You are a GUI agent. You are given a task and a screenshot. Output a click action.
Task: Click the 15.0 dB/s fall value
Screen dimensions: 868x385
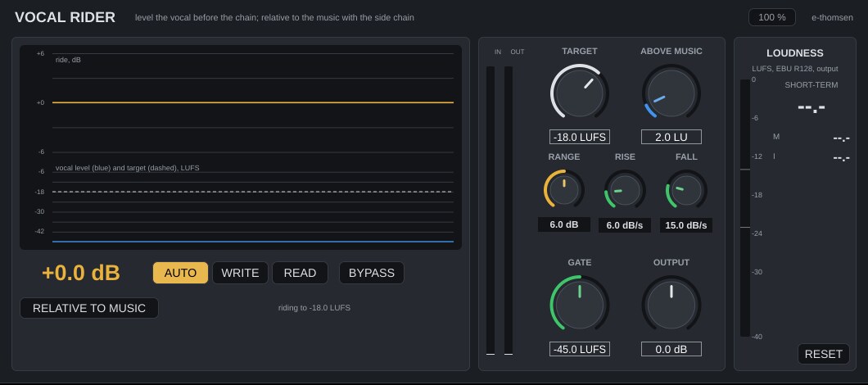pos(686,225)
